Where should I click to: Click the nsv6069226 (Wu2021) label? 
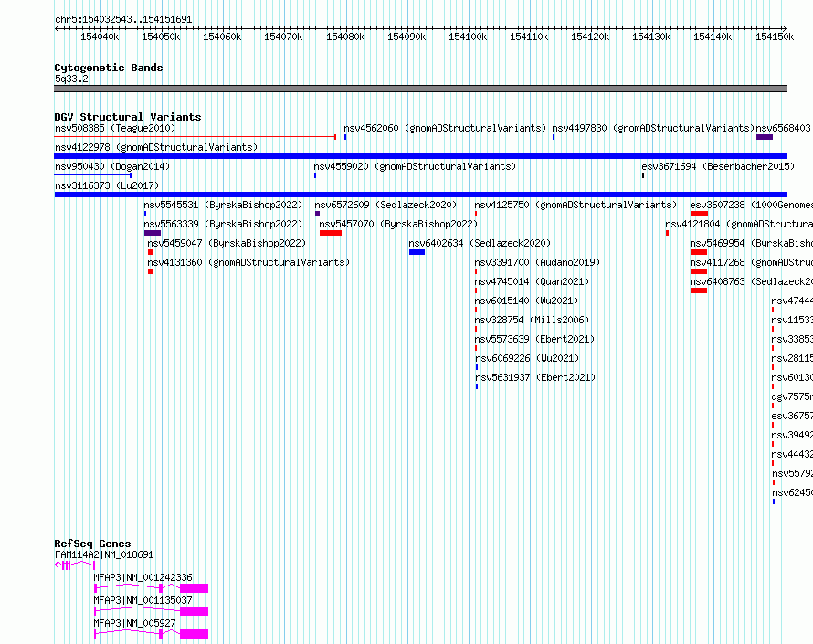point(527,358)
